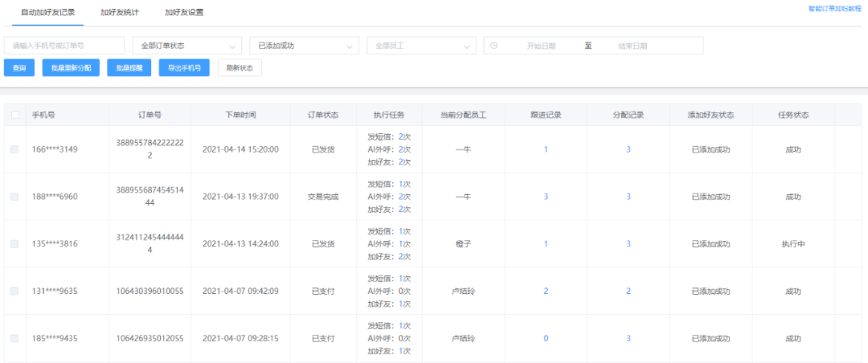Open follow-up record count for 131****9635
This screenshot has height=363, width=868.
(x=546, y=291)
